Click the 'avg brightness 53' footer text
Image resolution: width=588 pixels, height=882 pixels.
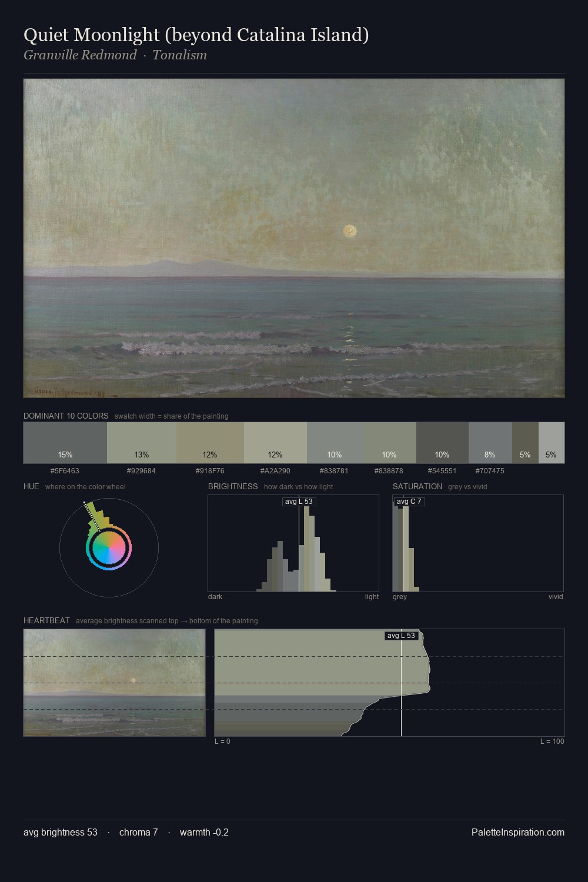[61, 832]
